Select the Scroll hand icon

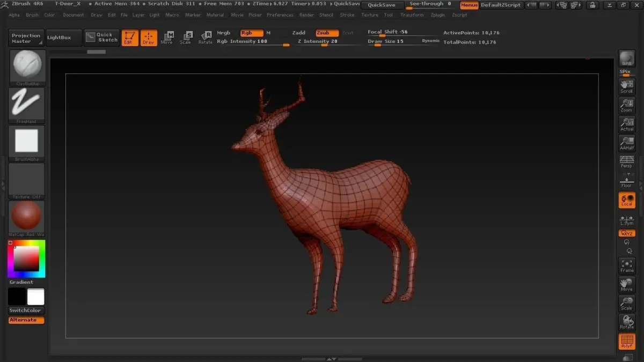627,86
